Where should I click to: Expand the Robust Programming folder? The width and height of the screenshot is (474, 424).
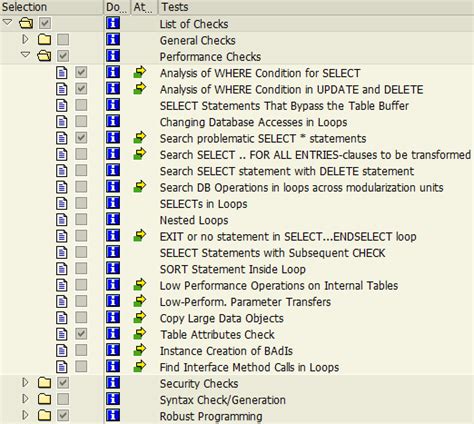[25, 415]
